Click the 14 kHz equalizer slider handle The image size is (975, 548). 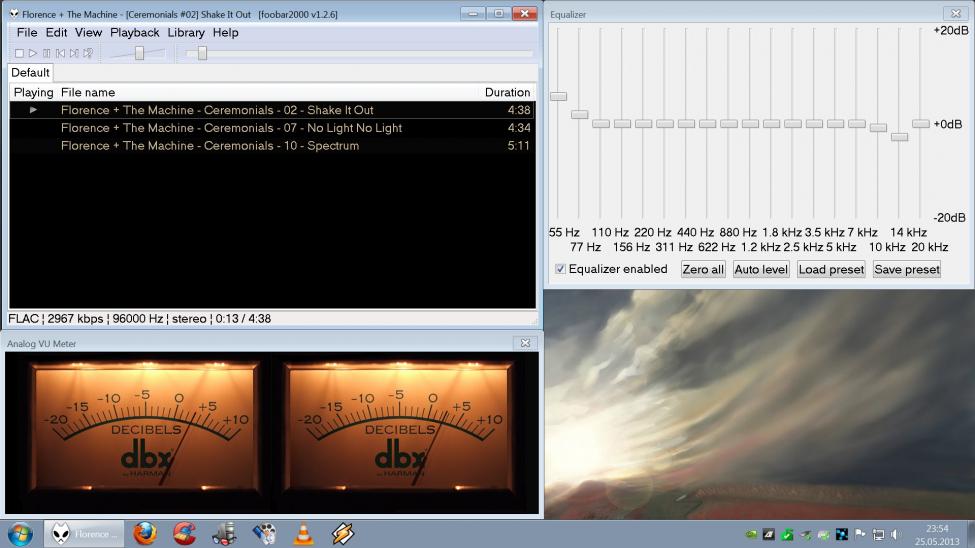point(899,137)
